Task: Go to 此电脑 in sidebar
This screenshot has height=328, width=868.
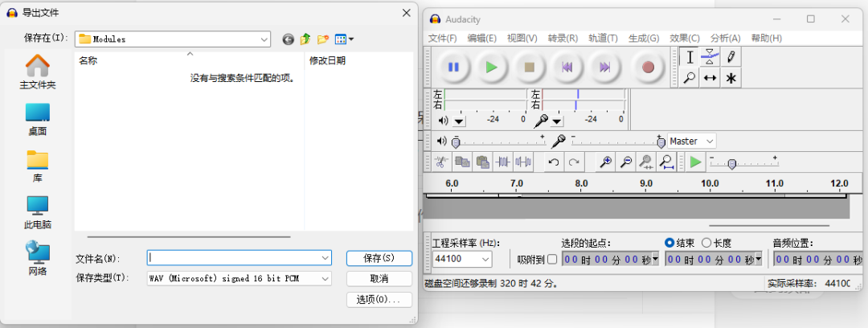Action: point(38,212)
